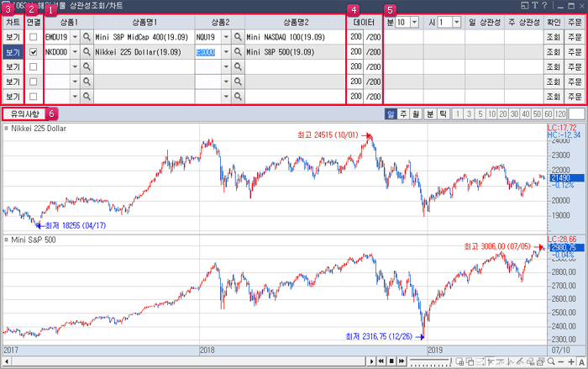Image resolution: width=588 pixels, height=369 pixels.
Task: Click 주문 for the Mini S&P 500 row
Action: [575, 52]
